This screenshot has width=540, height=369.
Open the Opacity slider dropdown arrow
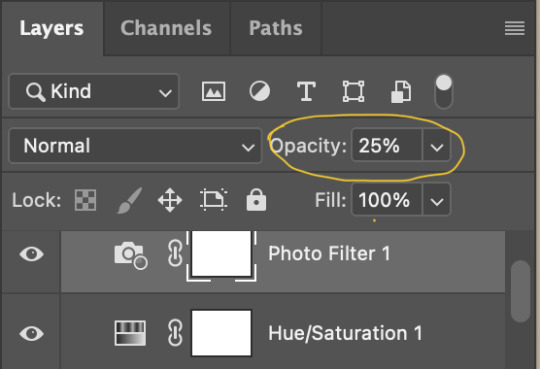click(436, 146)
